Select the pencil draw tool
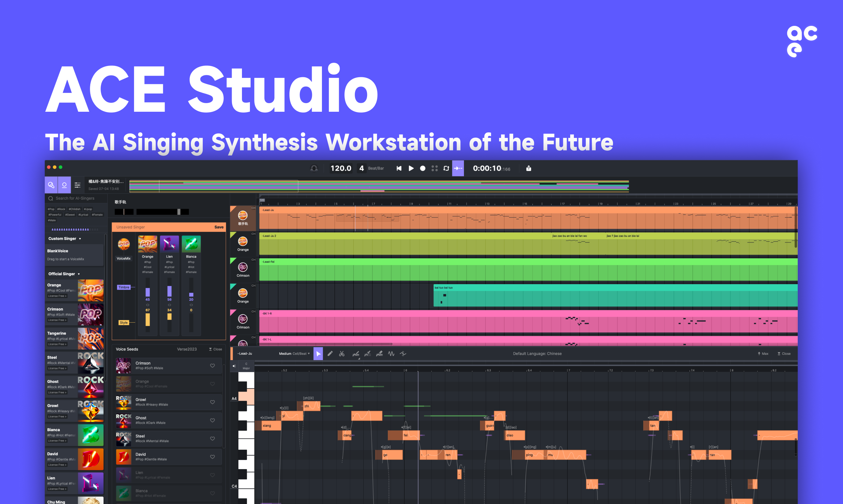The height and width of the screenshot is (504, 843). 330,354
